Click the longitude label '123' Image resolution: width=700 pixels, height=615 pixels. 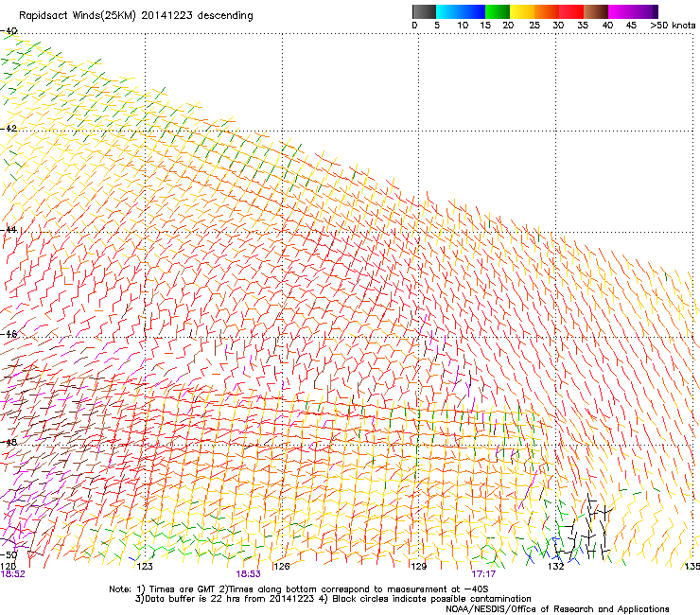[x=145, y=567]
